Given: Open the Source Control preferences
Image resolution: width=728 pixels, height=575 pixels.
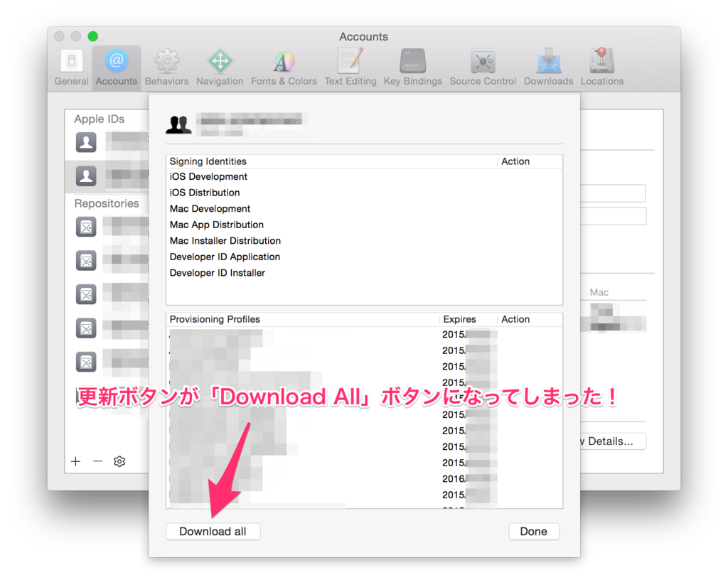Looking at the screenshot, I should pyautogui.click(x=483, y=68).
